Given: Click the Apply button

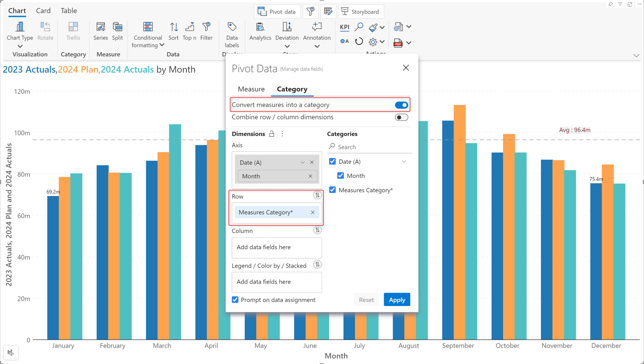Looking at the screenshot, I should point(397,299).
